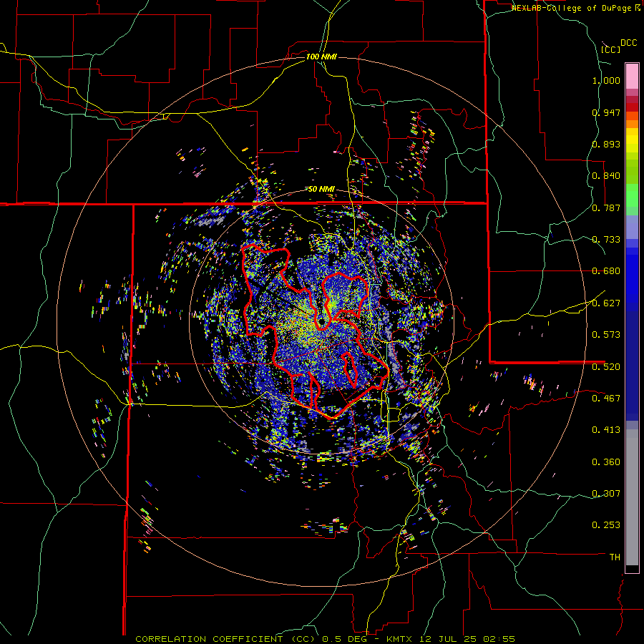Click the 0.307 scale value
644x644 pixels.
[x=606, y=494]
